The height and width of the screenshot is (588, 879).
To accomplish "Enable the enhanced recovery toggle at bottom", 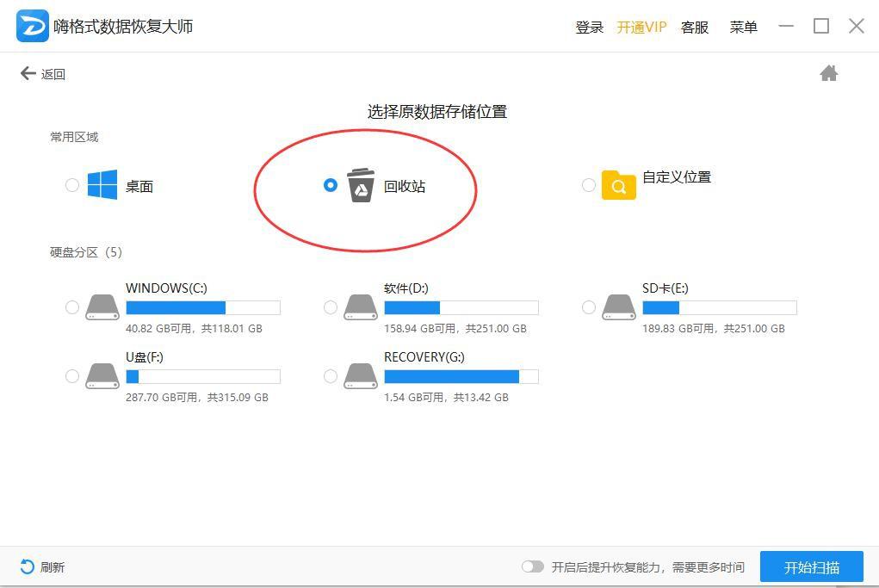I will pos(533,566).
